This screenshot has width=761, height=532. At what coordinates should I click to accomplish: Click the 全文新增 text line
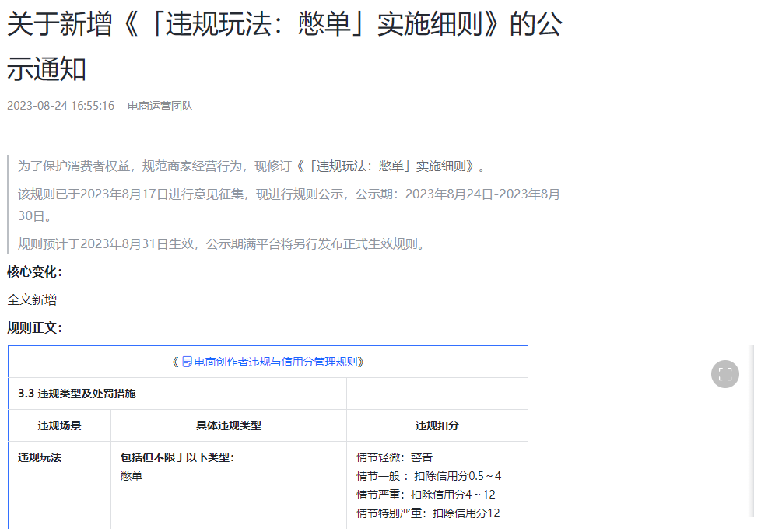click(x=32, y=299)
